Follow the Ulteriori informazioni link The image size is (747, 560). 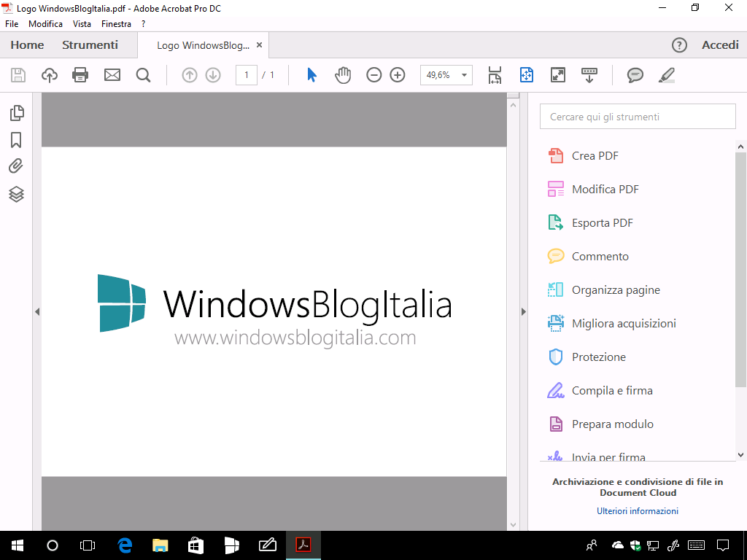tap(638, 511)
